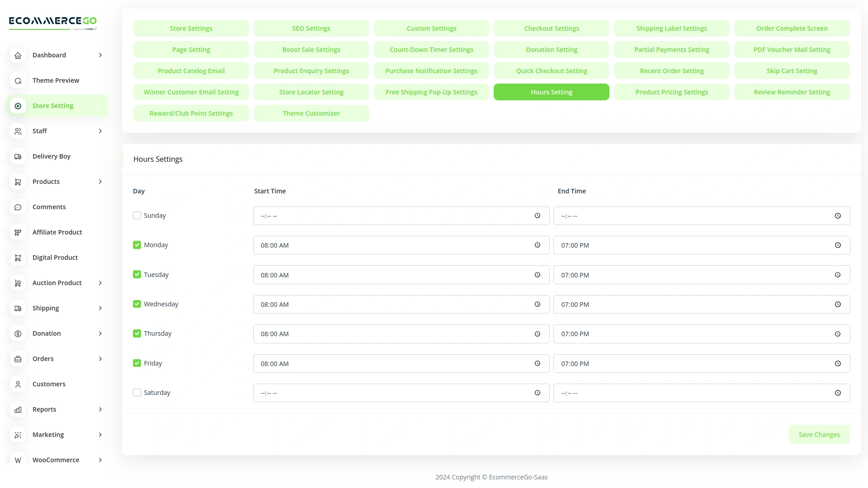Uncheck the Tuesday checkbox
Viewport: 868px width, 488px height.
pyautogui.click(x=137, y=274)
